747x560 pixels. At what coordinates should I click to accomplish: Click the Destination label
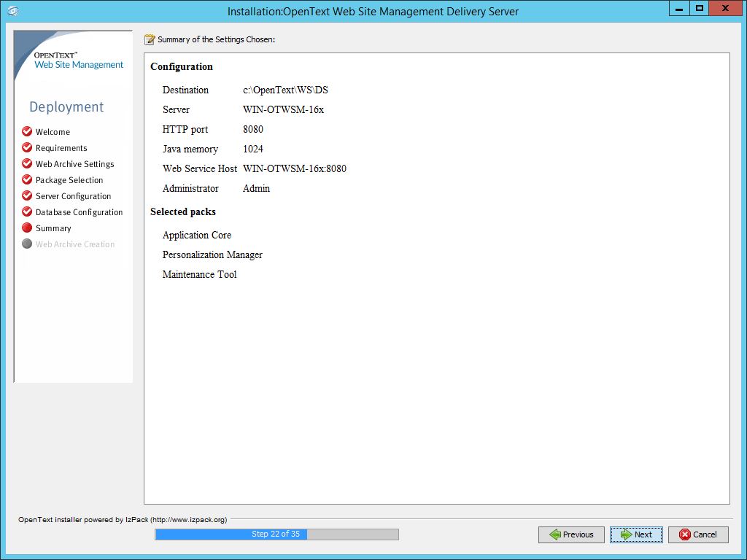point(185,90)
